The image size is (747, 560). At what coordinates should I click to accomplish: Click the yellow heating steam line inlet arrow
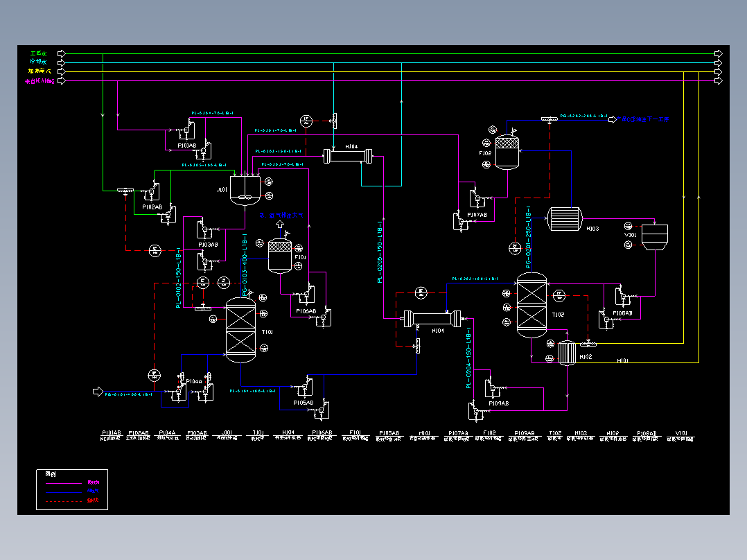62,71
